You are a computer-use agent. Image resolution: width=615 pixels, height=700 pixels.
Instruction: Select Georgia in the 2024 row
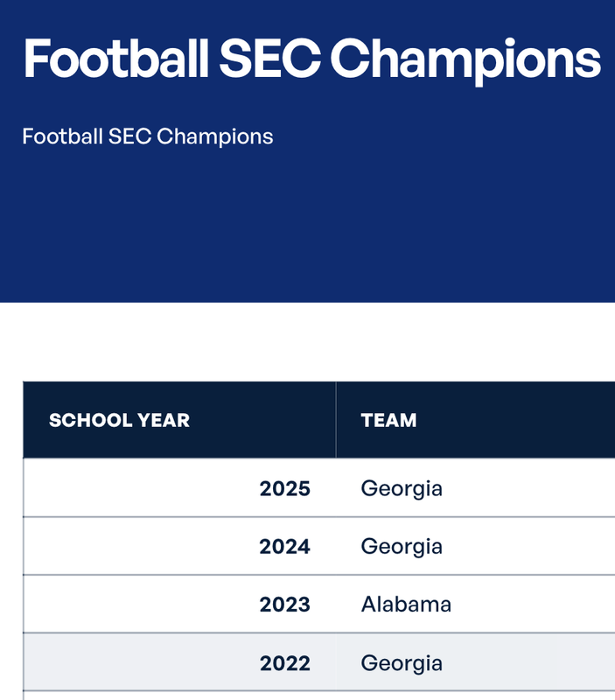402,547
